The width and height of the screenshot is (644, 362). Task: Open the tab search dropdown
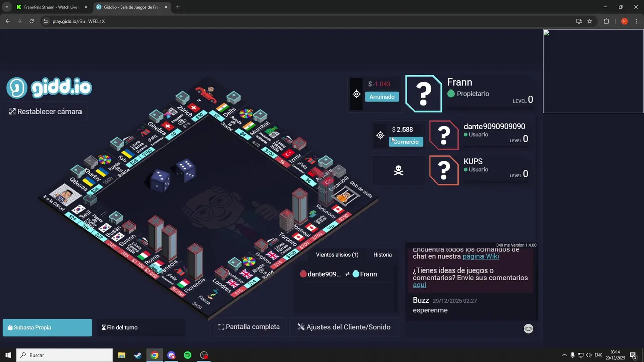(7, 7)
